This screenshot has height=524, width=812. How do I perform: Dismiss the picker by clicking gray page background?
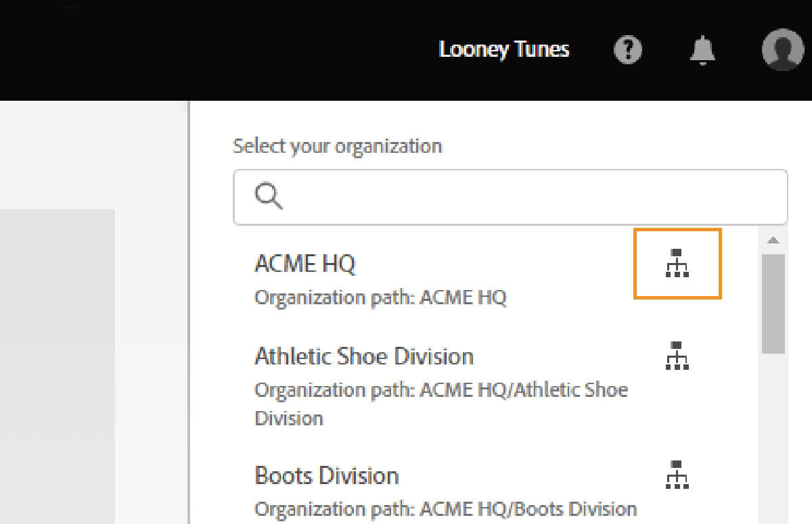point(58,365)
